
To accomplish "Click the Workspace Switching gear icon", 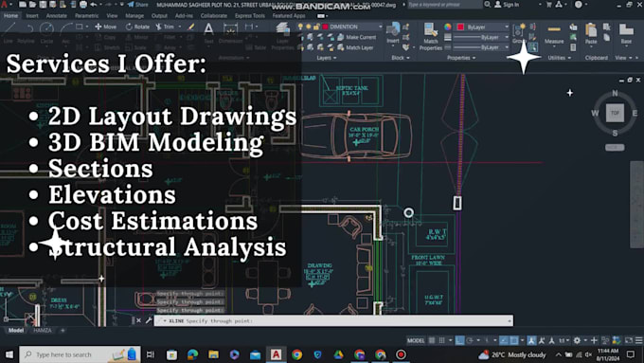I will (x=577, y=340).
